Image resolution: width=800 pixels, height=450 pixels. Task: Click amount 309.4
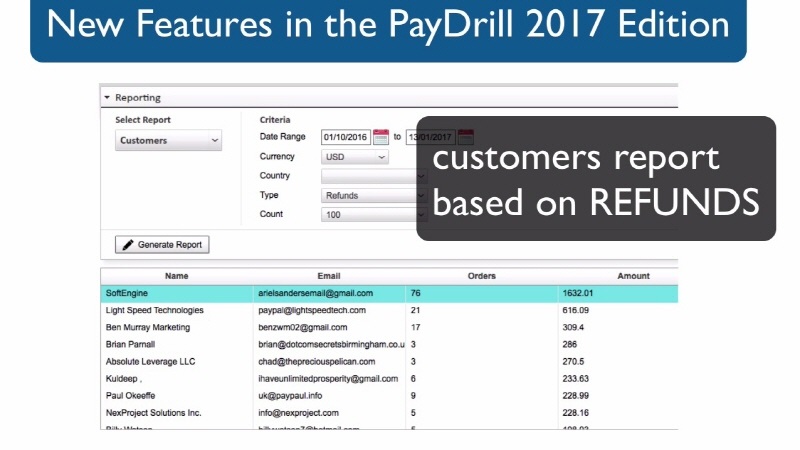pyautogui.click(x=573, y=328)
